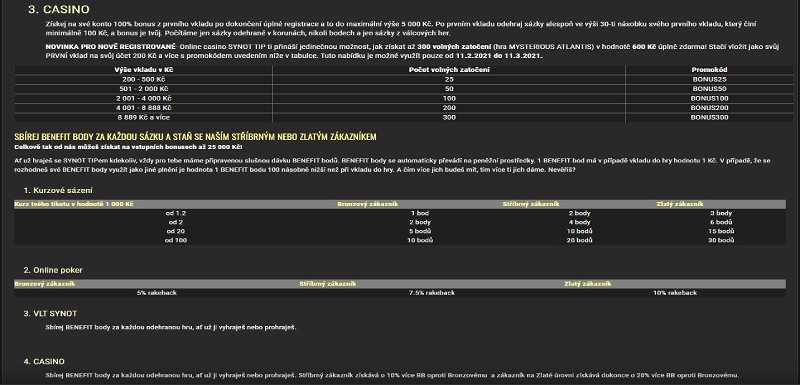The height and width of the screenshot is (385, 800).
Task: Click the top "3. CASINO" heading
Action: [59, 9]
